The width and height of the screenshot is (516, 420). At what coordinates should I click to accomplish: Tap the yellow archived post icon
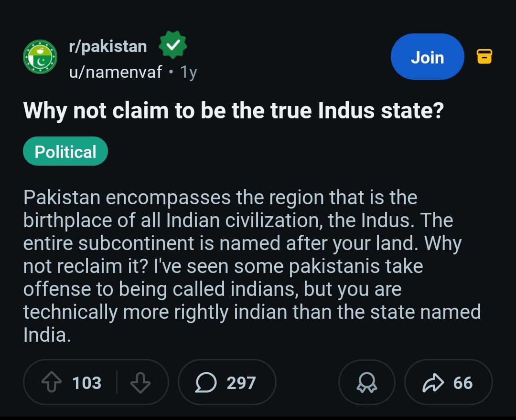click(x=484, y=57)
